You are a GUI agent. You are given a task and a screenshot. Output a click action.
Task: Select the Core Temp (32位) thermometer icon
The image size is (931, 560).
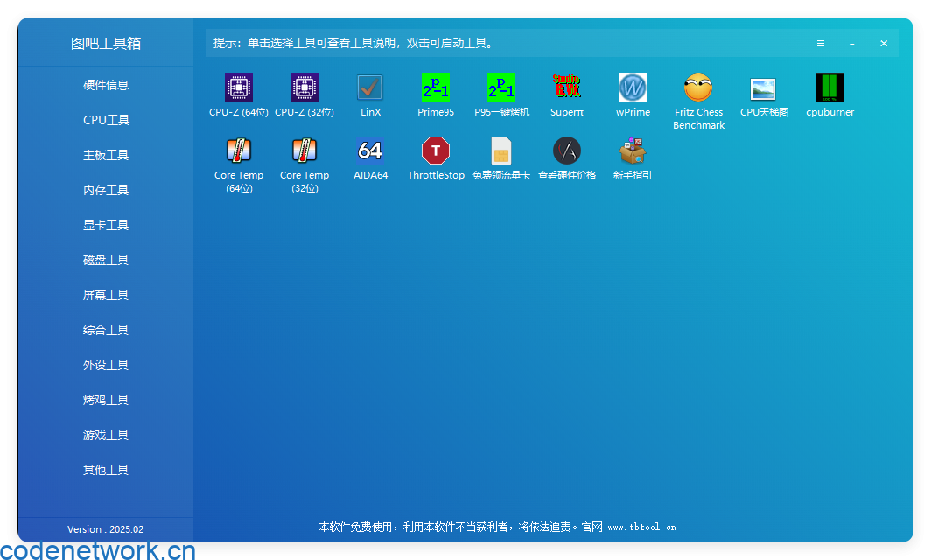(304, 150)
